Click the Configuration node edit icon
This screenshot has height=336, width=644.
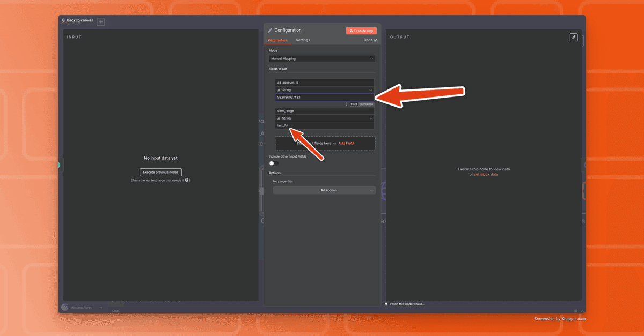[x=270, y=31]
